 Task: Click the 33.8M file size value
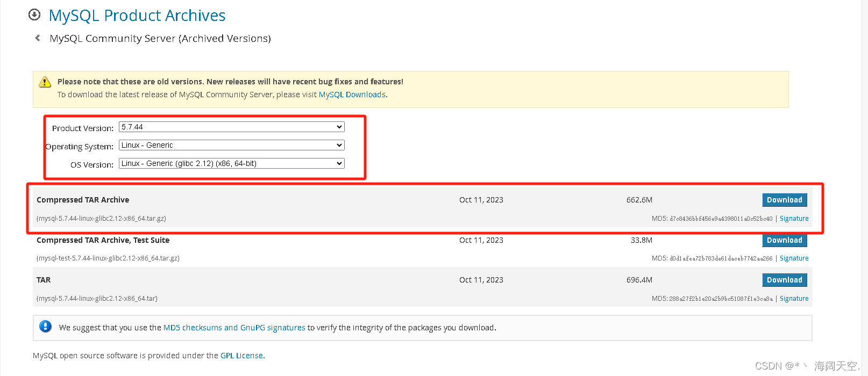(x=642, y=240)
